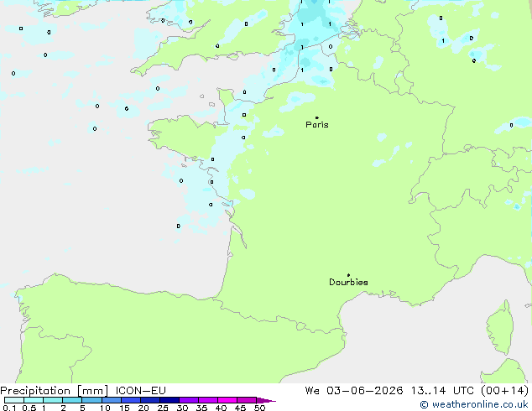
Task: Click the '50' legend scale value
Action: tap(259, 408)
